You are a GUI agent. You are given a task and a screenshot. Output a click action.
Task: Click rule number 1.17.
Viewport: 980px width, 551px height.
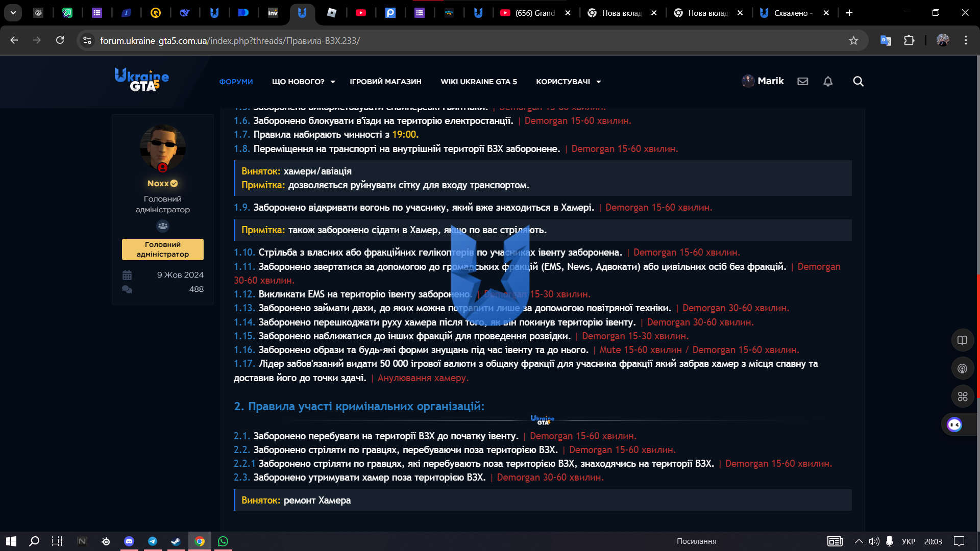(244, 363)
